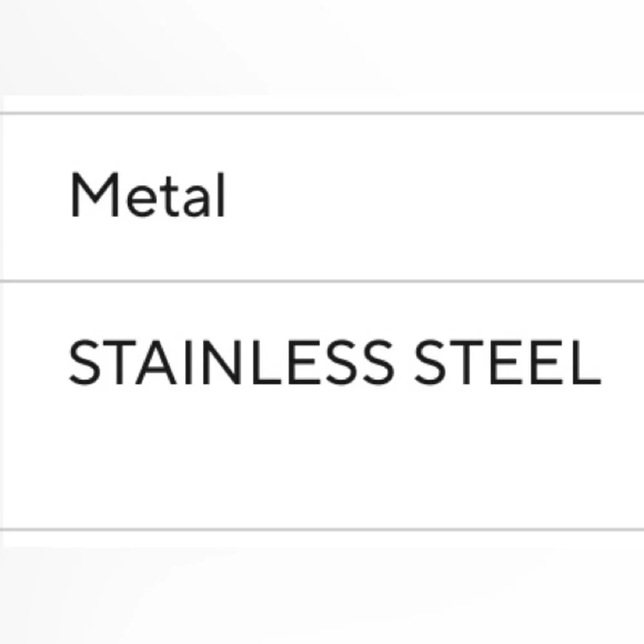Click the bottom border line of the table
Screen dimensions: 644x644
(322, 529)
